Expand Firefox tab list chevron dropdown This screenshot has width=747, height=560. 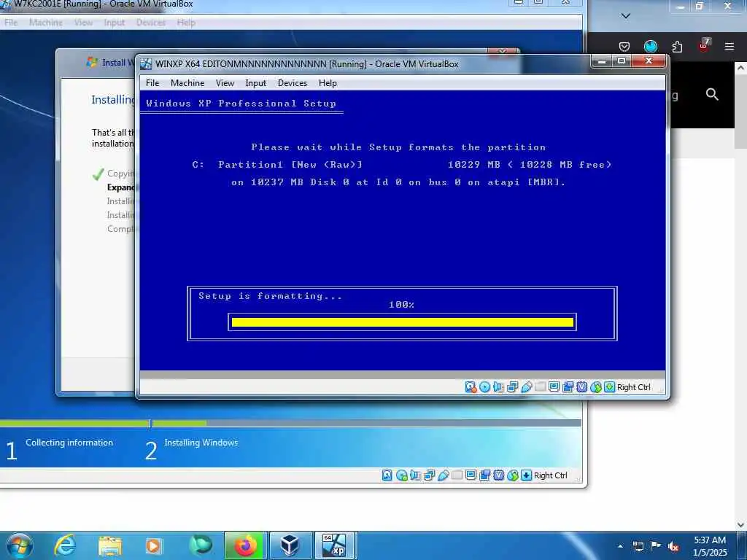(x=626, y=16)
